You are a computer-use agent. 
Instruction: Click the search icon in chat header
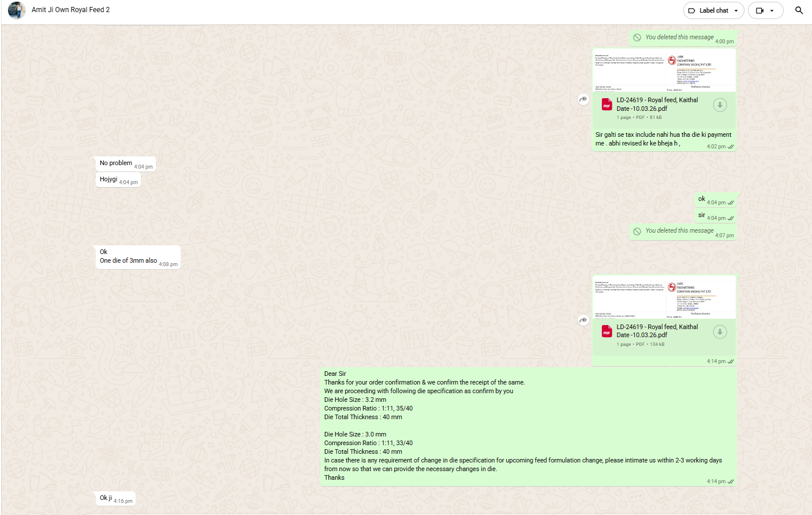pyautogui.click(x=799, y=10)
